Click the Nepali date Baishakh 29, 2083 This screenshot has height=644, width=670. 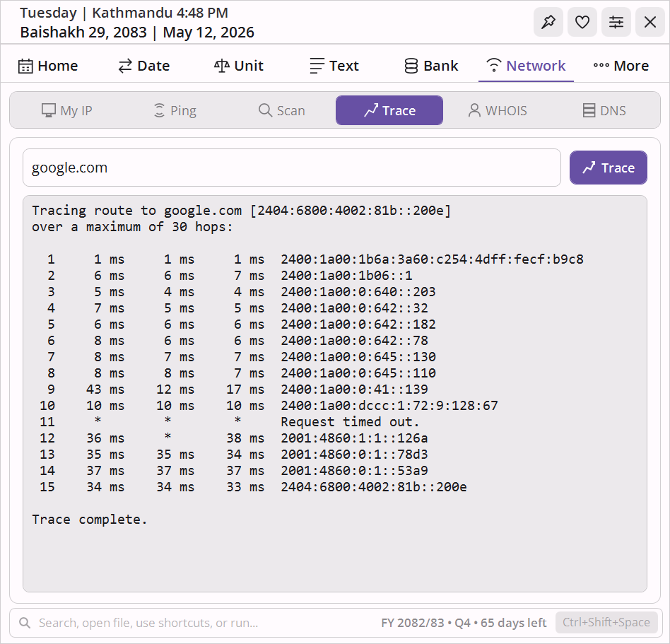(x=83, y=32)
